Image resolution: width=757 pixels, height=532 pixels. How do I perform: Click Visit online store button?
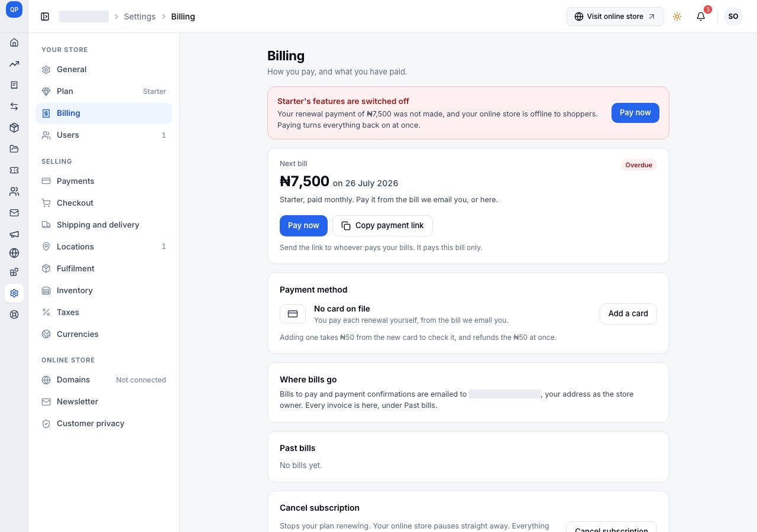[615, 17]
